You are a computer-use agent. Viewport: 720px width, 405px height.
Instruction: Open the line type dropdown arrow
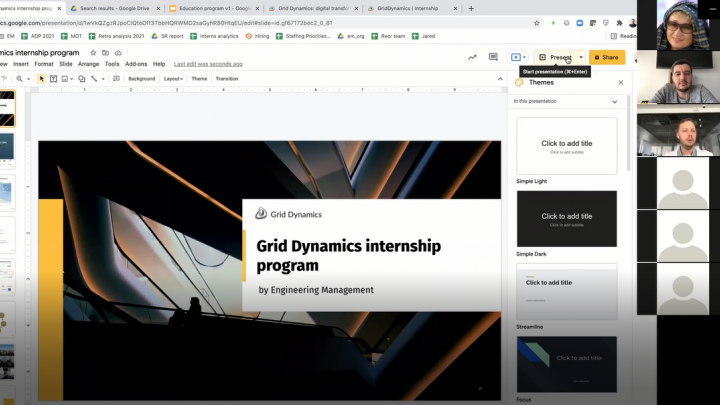(x=103, y=79)
